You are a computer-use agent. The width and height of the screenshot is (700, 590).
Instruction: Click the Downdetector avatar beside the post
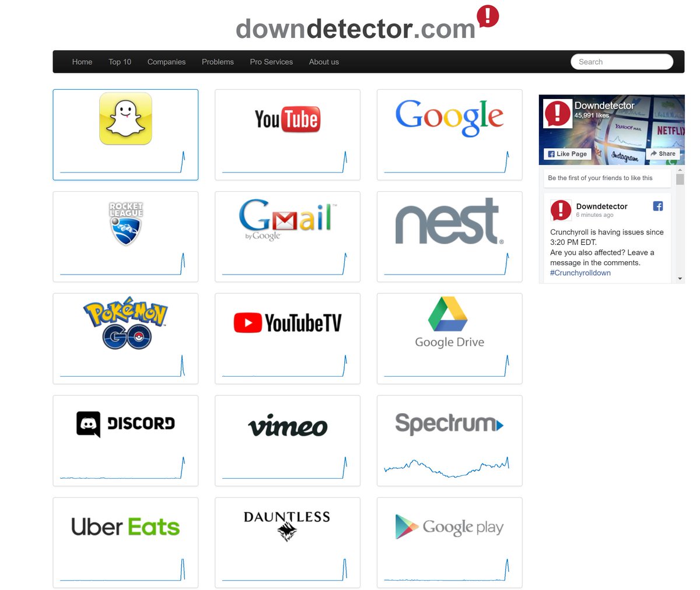click(561, 210)
